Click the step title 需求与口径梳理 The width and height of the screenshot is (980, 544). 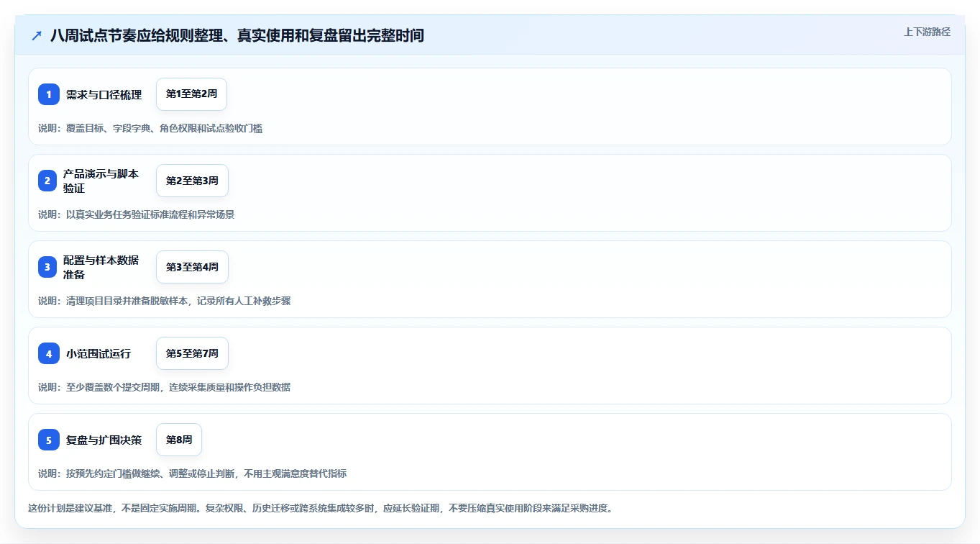click(x=104, y=94)
